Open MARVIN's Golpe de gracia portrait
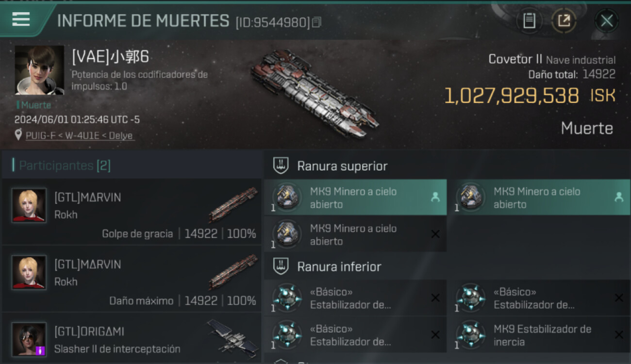Screen dimensions: 631x364 [29, 205]
